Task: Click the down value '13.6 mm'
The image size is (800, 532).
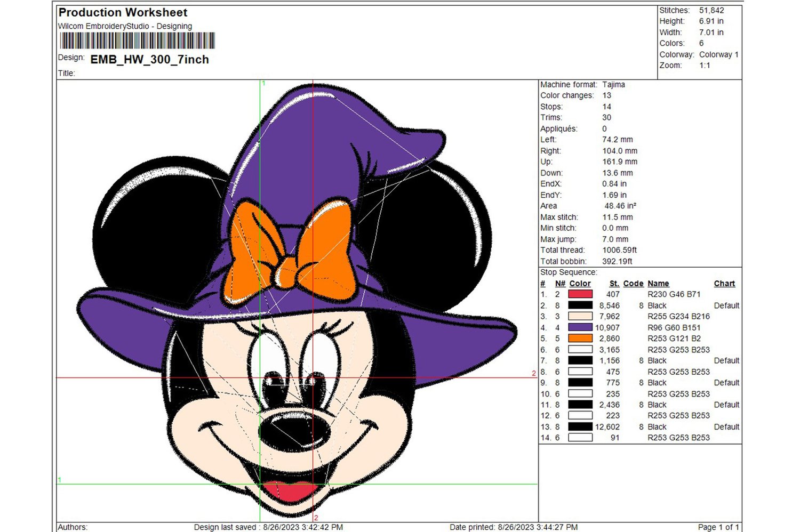Action: [x=618, y=173]
